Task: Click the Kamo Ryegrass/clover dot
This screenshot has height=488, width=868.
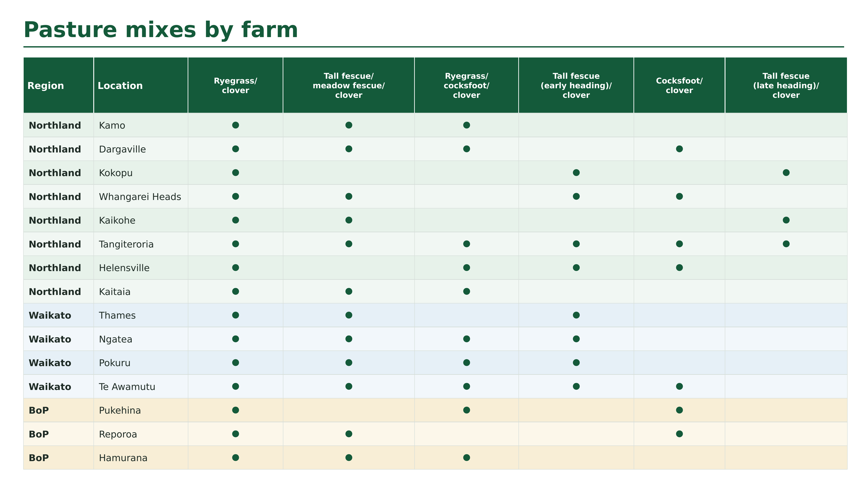Action: [x=236, y=125]
